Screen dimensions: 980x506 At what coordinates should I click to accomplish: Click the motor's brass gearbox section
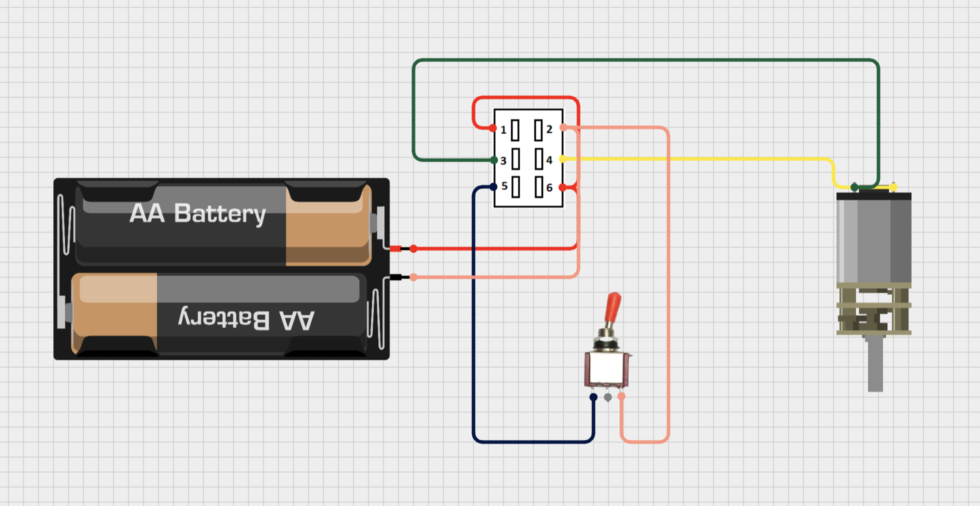coord(873,309)
